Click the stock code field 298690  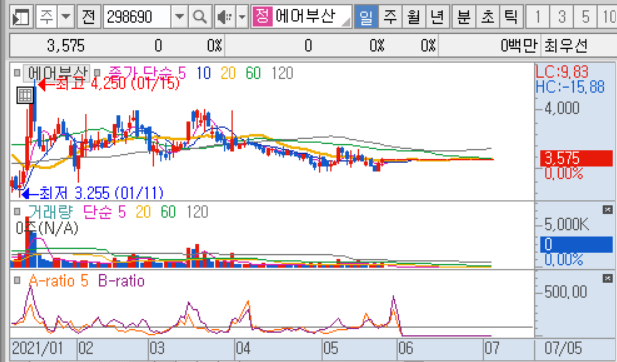point(138,17)
